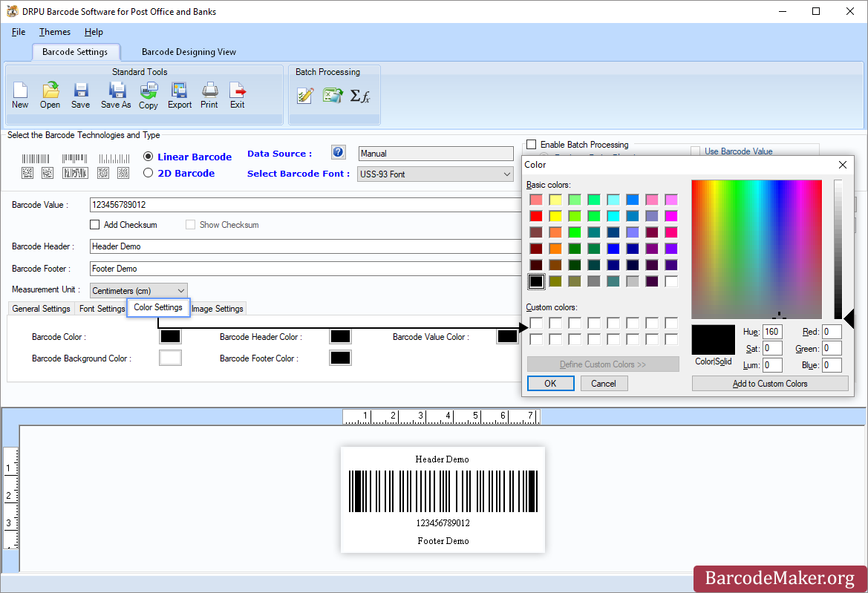Viewport: 868px width, 593px height.
Task: Click the Barcode Color swatch
Action: click(170, 336)
